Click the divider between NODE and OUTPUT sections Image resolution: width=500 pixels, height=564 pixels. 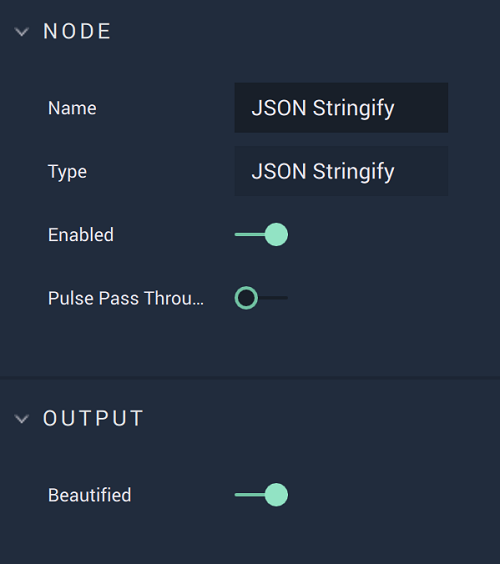(x=250, y=378)
